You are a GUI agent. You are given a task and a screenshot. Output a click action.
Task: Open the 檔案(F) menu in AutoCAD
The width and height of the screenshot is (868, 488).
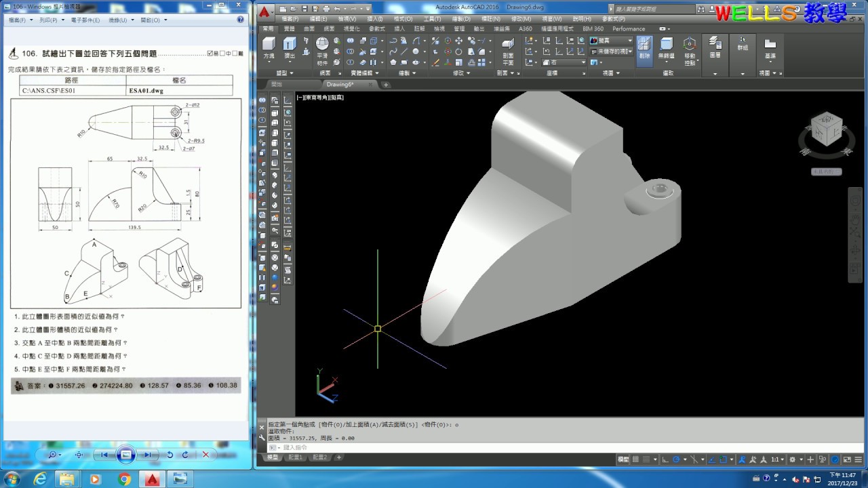click(x=290, y=19)
